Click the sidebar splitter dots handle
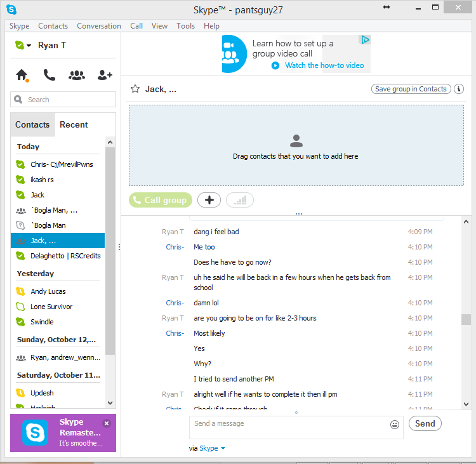Image resolution: width=476 pixels, height=464 pixels. coord(119,247)
